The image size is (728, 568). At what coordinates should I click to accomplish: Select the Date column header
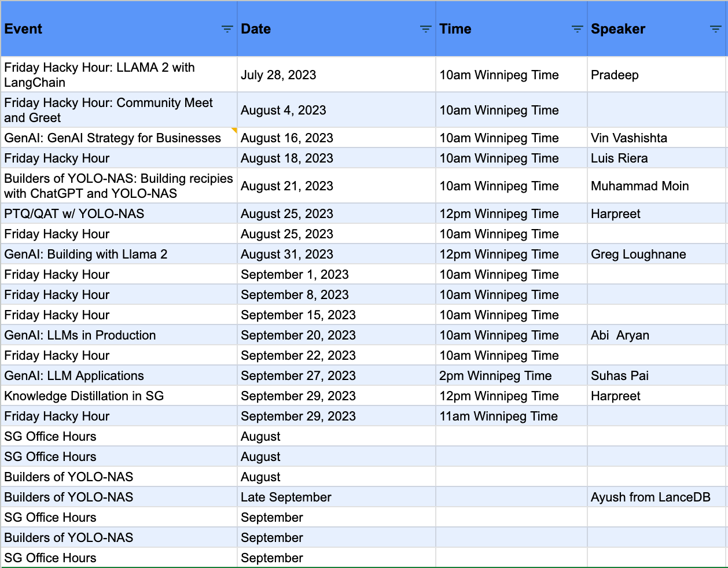coord(337,29)
